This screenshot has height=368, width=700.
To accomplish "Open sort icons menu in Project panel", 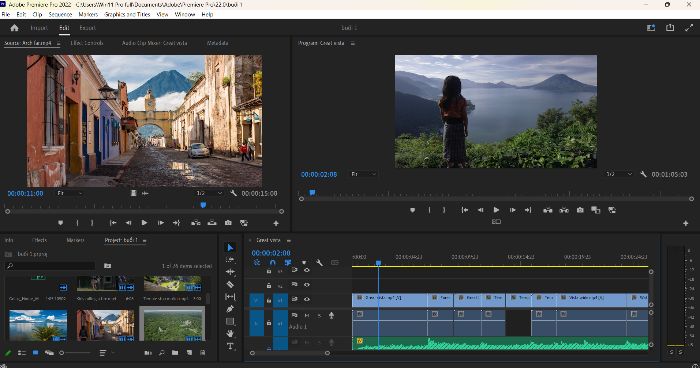I will click(x=102, y=353).
